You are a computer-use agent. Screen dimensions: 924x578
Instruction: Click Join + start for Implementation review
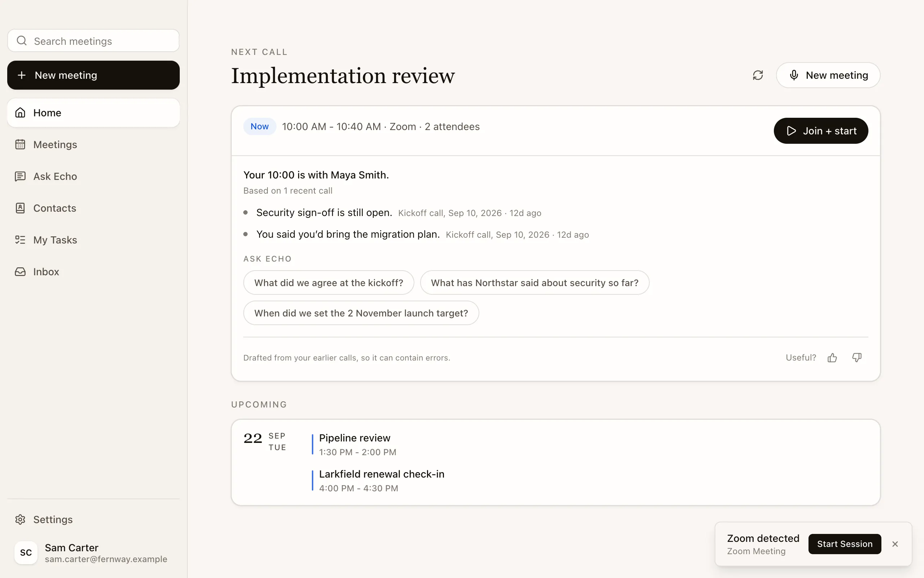click(x=821, y=131)
